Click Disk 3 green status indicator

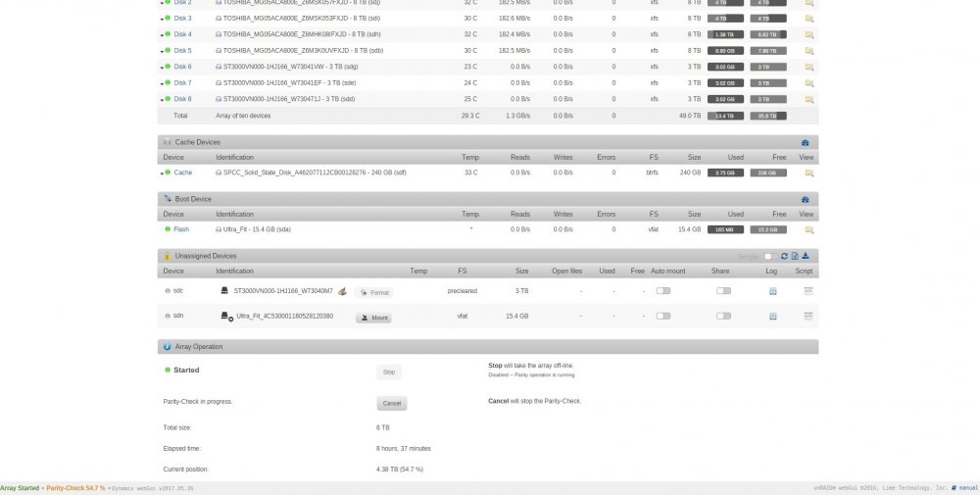pyautogui.click(x=168, y=18)
